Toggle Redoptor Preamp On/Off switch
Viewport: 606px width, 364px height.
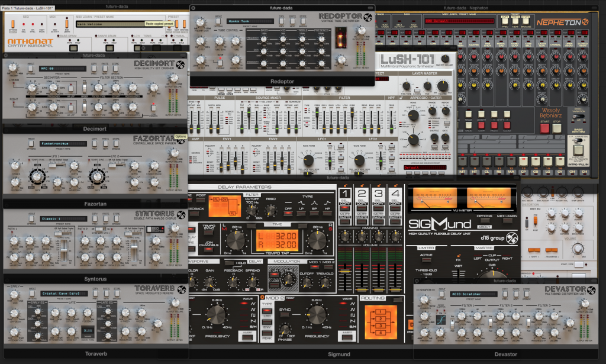tap(220, 62)
